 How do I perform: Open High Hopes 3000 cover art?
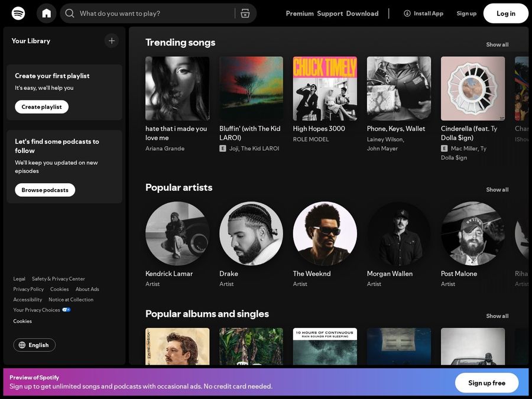point(325,89)
